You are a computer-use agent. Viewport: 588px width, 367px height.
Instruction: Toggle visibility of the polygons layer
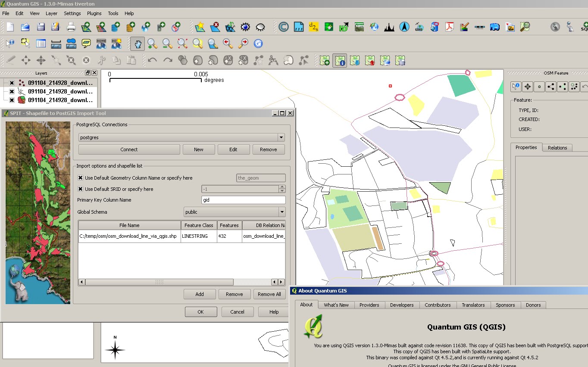tap(12, 100)
